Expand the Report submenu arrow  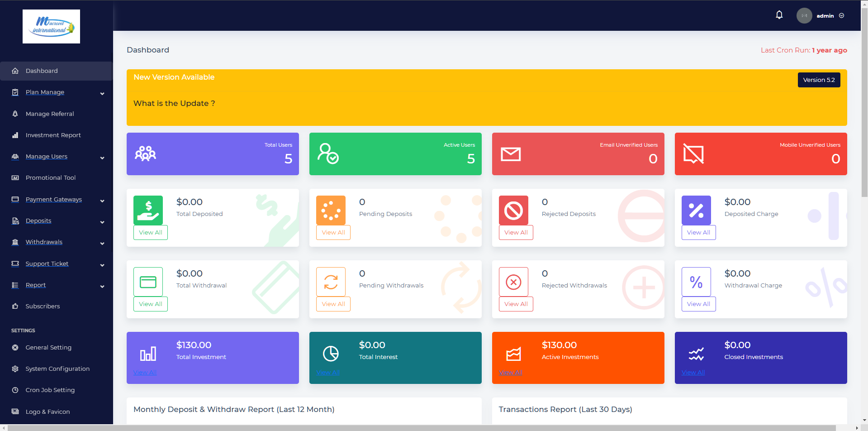pyautogui.click(x=102, y=287)
